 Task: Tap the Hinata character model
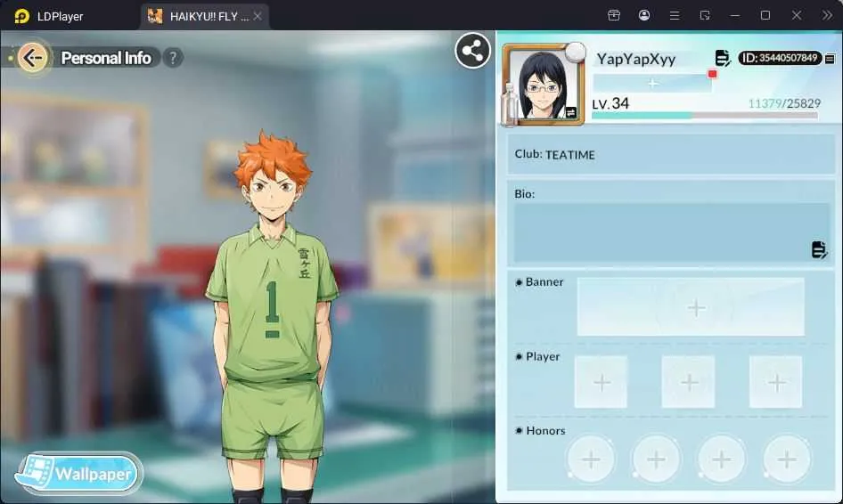coord(272,317)
